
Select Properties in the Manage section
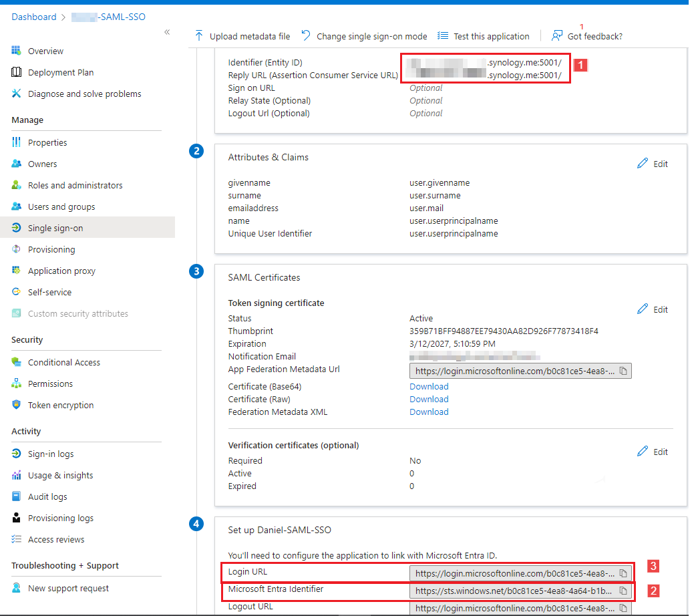47,142
